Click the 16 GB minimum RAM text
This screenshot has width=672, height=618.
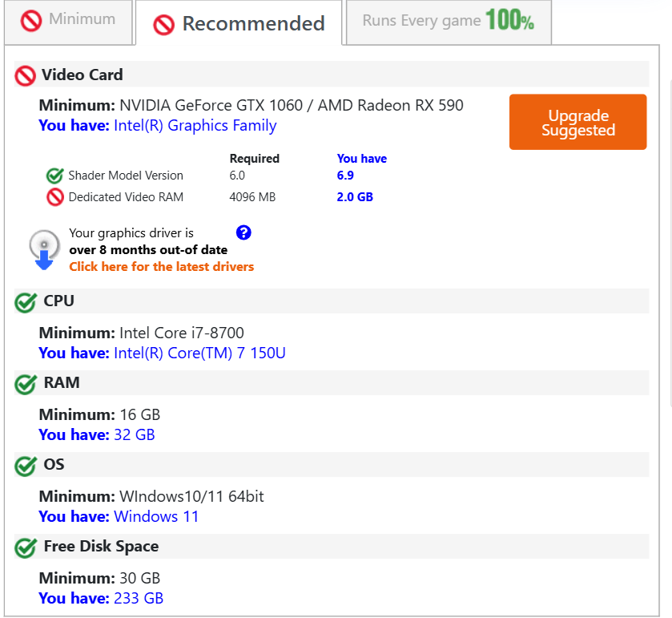pyautogui.click(x=139, y=414)
